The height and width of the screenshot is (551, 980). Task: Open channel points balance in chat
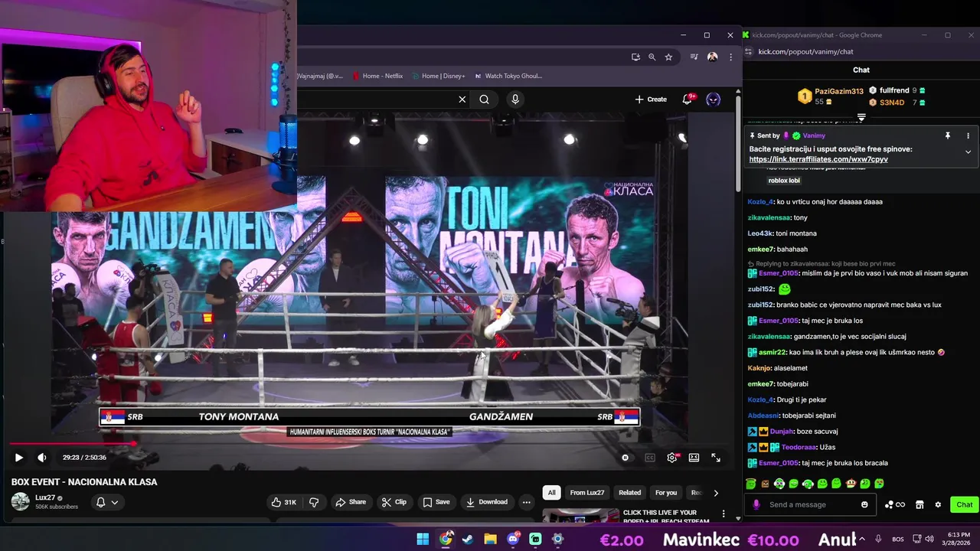click(895, 504)
